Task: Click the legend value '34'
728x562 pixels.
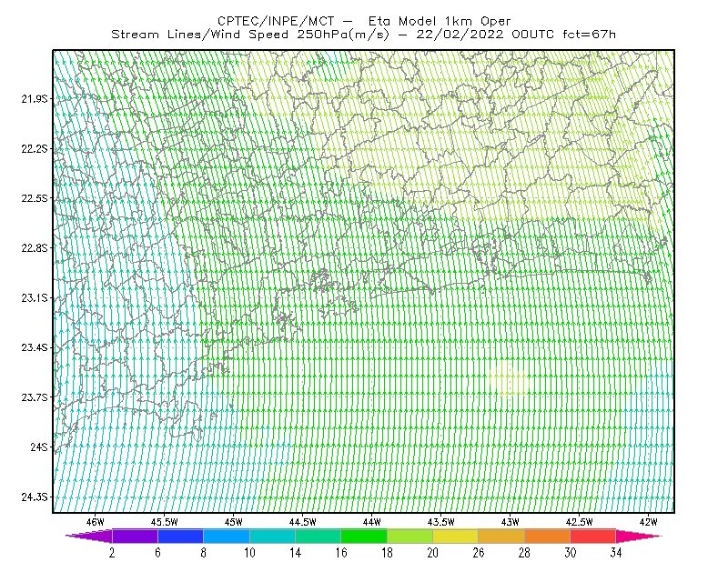Action: click(616, 553)
